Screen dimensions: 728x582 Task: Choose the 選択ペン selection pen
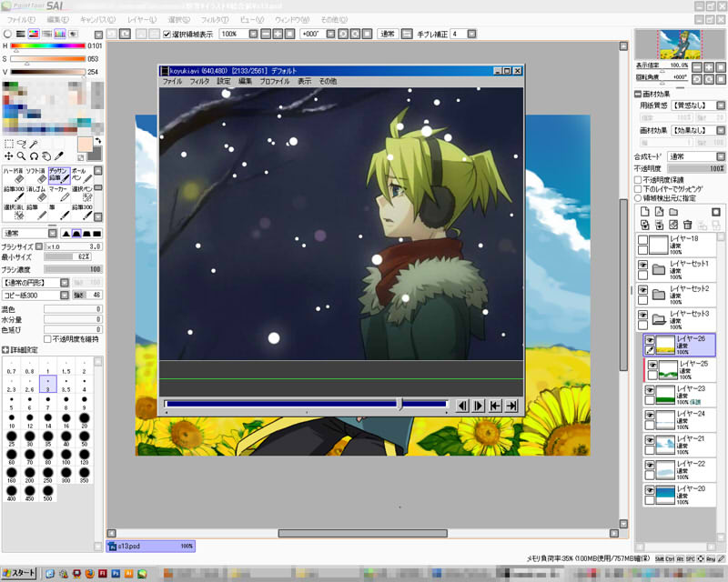pyautogui.click(x=82, y=194)
